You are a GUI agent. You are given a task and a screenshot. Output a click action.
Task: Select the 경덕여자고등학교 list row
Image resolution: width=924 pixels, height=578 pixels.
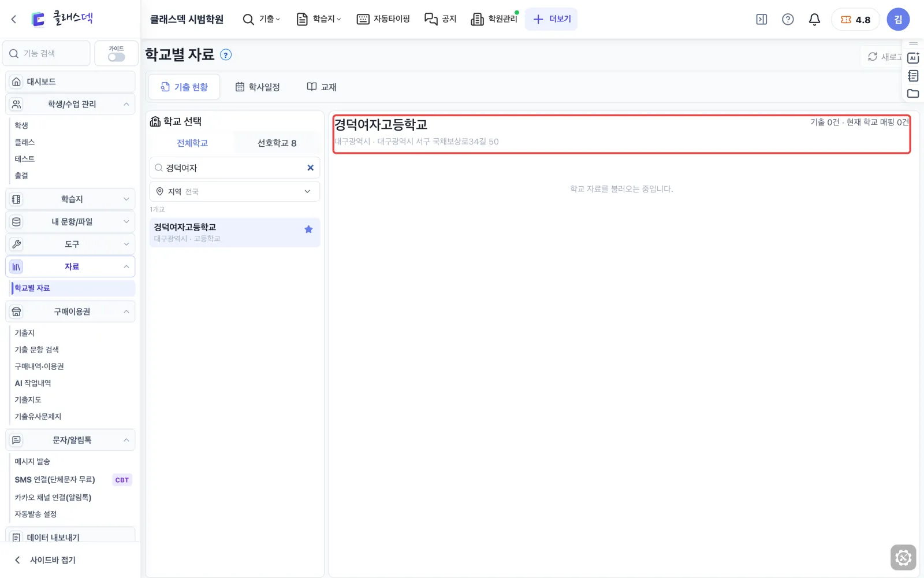(x=234, y=232)
